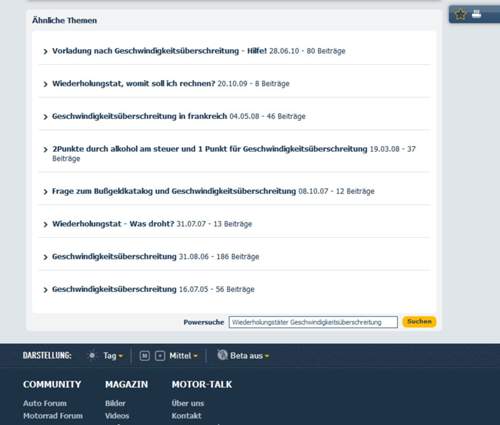The height and width of the screenshot is (425, 500).
Task: Open thread Geschwindigkeitsüberschreitung in frankreich
Action: 139,116
